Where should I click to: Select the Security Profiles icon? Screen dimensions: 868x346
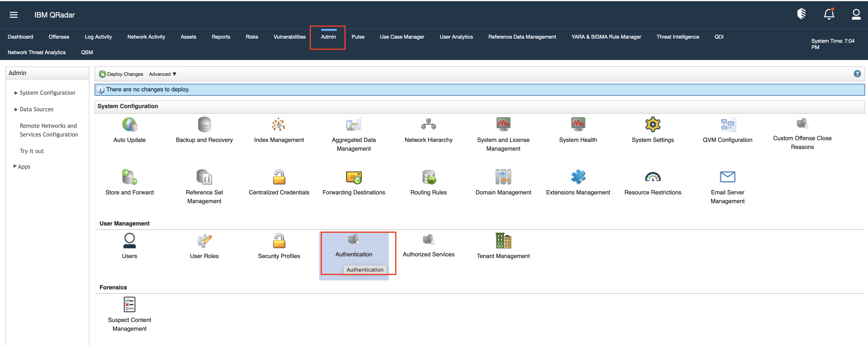(279, 240)
